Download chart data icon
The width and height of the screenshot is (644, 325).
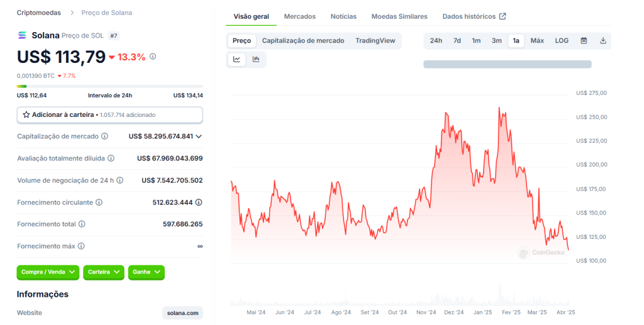point(603,41)
